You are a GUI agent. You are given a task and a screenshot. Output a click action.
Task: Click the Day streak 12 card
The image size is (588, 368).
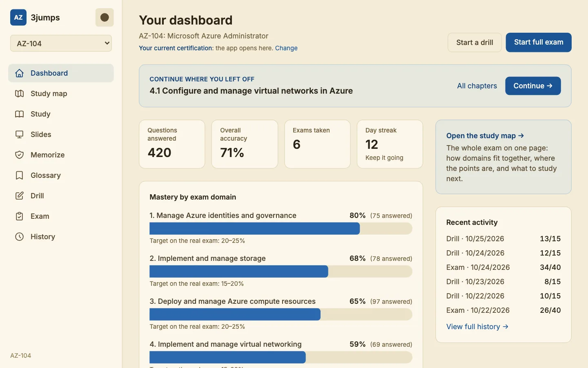point(390,144)
